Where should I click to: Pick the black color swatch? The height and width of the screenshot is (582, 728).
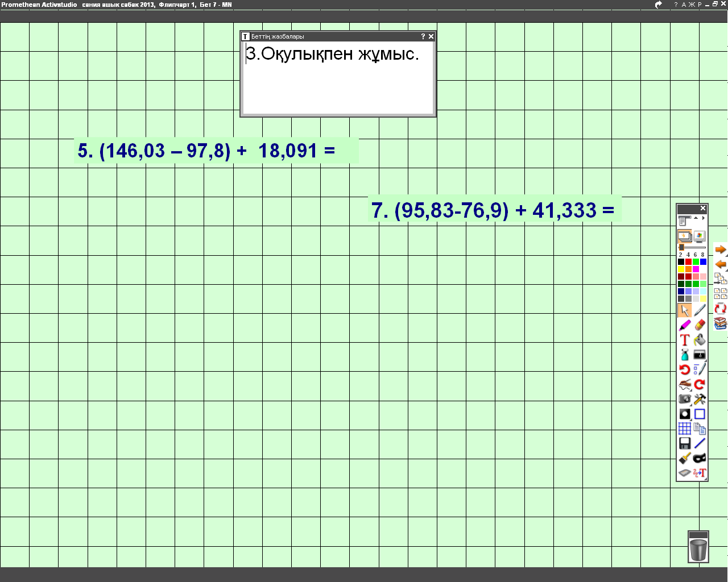click(x=681, y=262)
